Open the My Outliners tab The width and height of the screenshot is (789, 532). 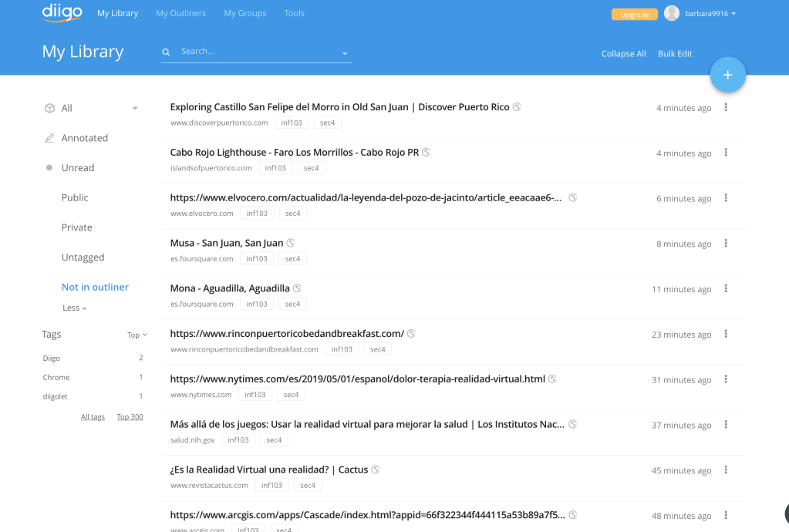(180, 13)
